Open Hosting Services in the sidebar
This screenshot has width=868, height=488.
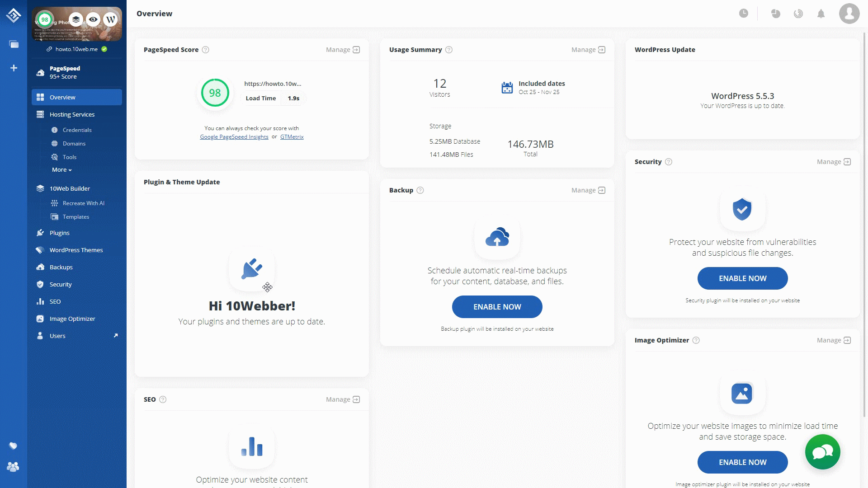[77, 114]
